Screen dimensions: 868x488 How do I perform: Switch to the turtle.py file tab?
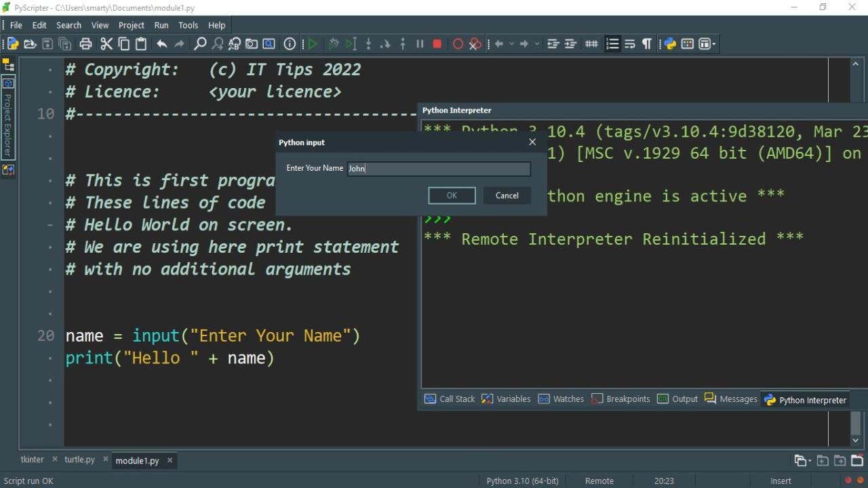(79, 460)
